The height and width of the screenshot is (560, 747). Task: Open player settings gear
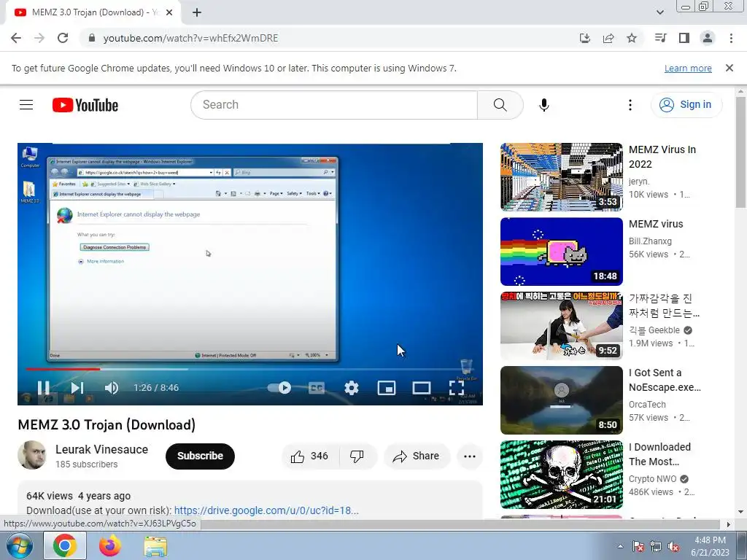(352, 388)
